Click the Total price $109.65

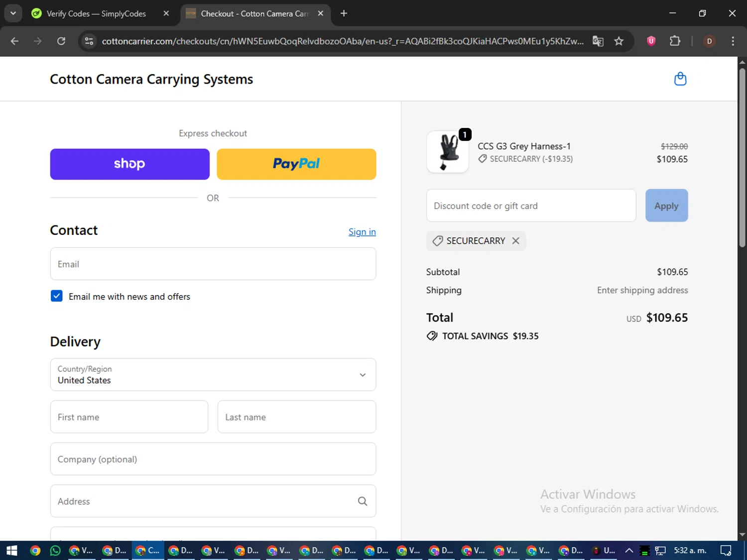667,318
